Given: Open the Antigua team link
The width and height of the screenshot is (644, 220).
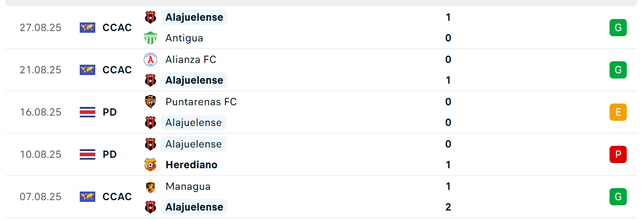Looking at the screenshot, I should (184, 38).
